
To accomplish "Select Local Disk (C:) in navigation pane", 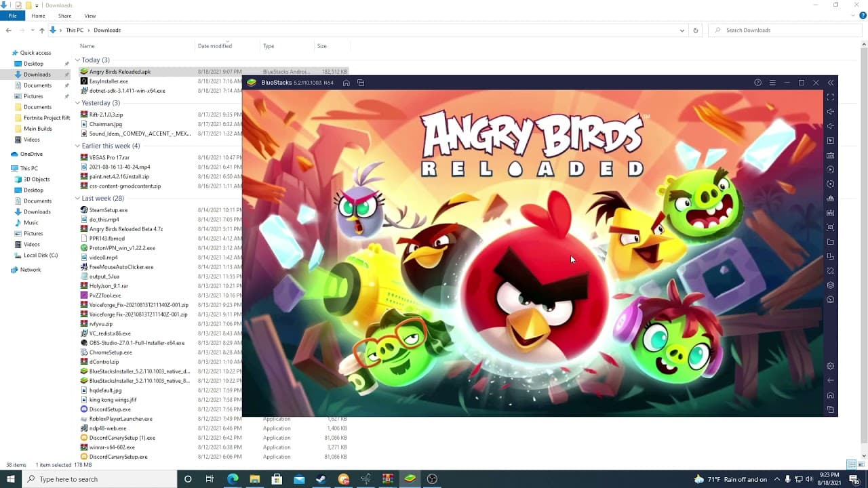I will (x=41, y=256).
